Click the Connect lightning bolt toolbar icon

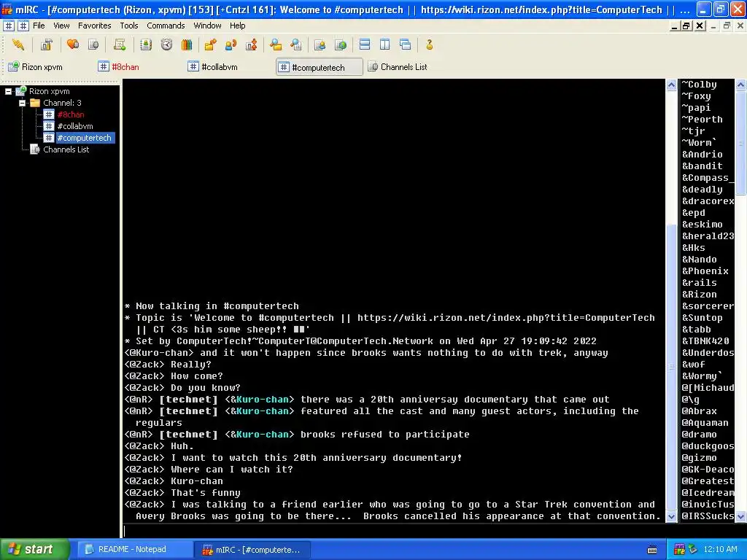[18, 44]
